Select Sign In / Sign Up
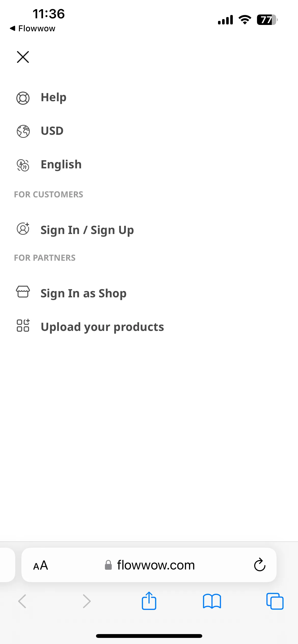Screen dimensions: 298x644 click(x=87, y=230)
